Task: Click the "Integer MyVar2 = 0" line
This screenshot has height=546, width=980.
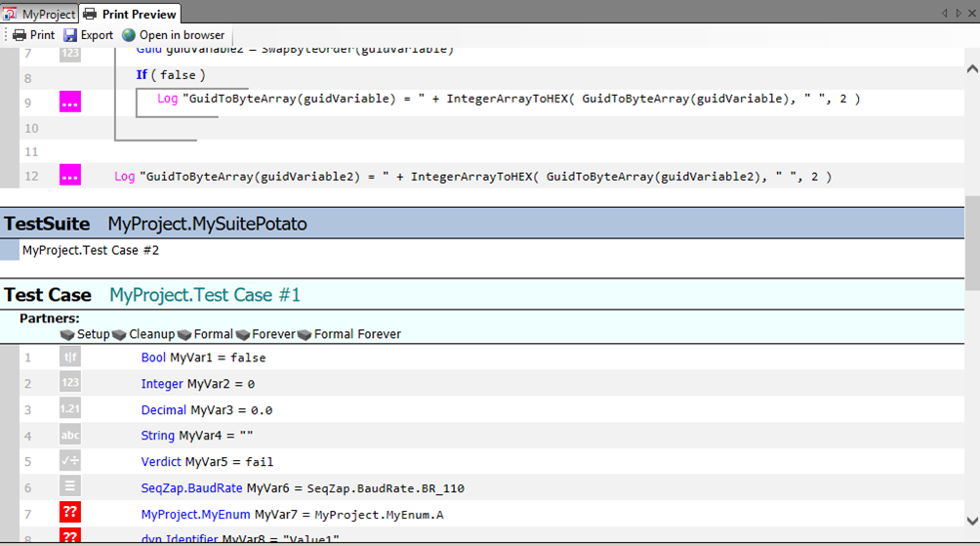Action: click(x=197, y=384)
